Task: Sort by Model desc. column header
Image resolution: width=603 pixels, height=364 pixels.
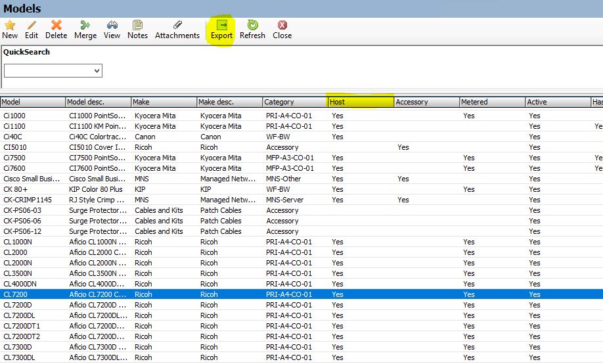Action: tap(98, 102)
